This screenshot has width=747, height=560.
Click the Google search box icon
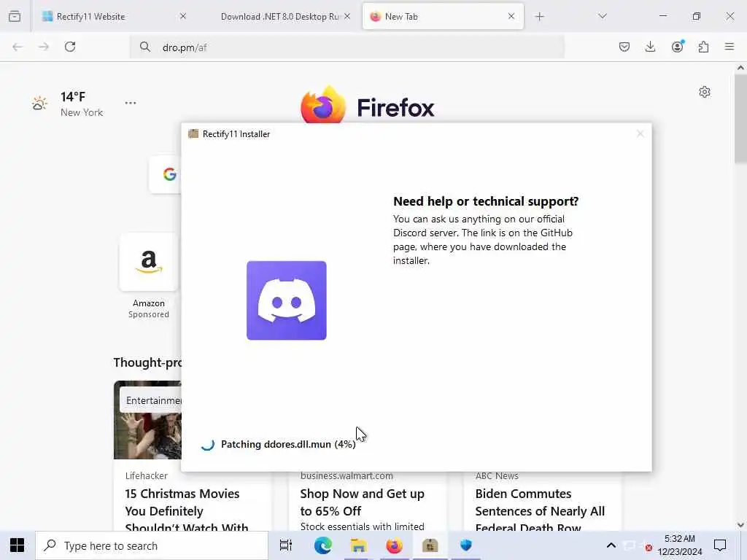[169, 174]
